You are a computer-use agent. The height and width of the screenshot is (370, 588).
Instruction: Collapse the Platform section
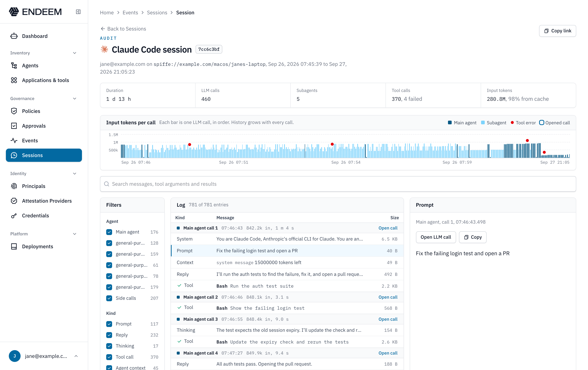(75, 234)
